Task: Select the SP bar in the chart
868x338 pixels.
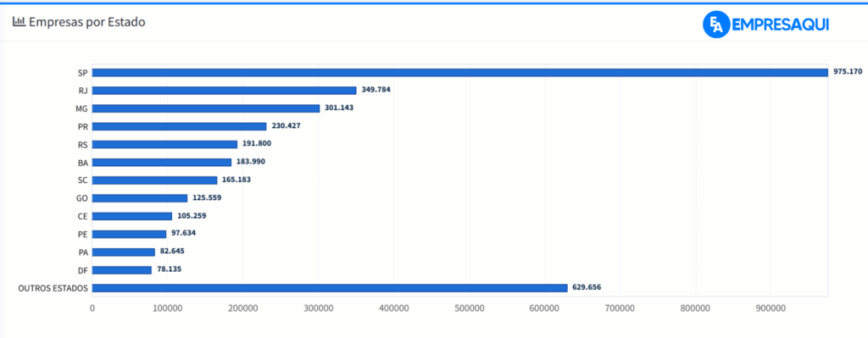Action: (460, 73)
